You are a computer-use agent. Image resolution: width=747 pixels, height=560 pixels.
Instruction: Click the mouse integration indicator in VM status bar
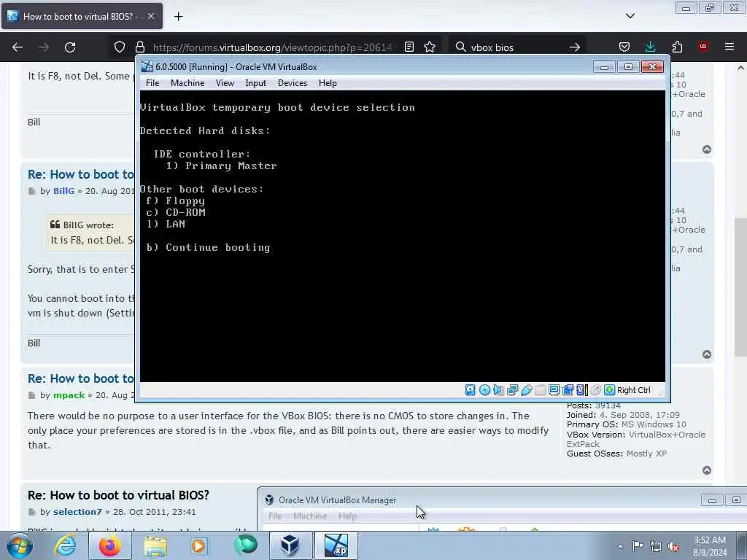[x=595, y=390]
